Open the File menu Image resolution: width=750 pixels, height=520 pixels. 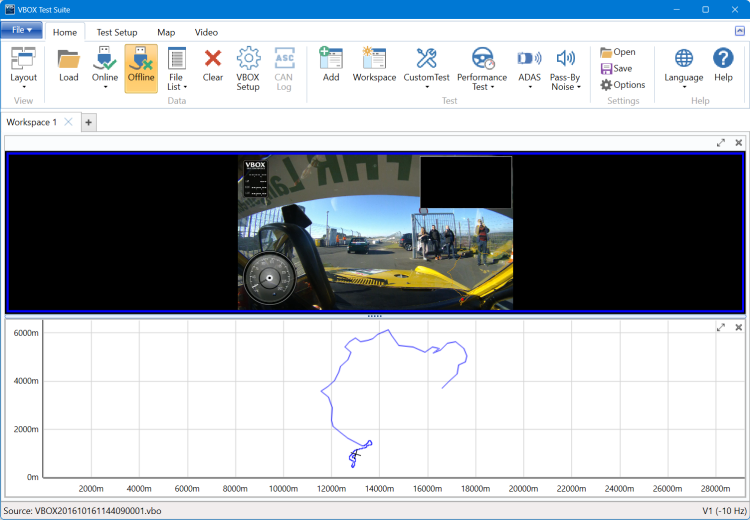[x=22, y=30]
